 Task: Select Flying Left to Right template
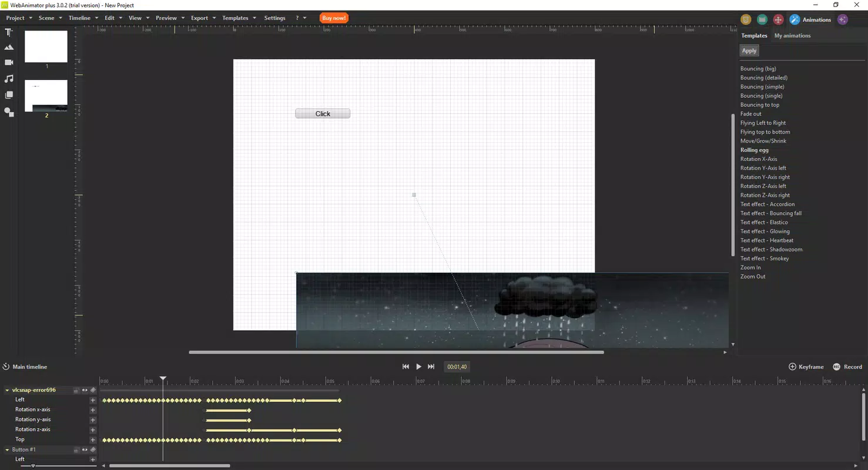tap(763, 123)
